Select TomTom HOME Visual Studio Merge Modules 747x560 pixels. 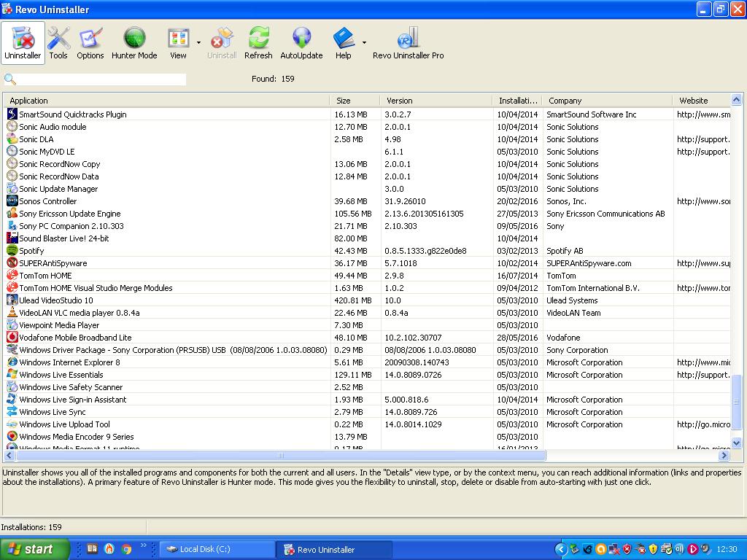click(367, 287)
